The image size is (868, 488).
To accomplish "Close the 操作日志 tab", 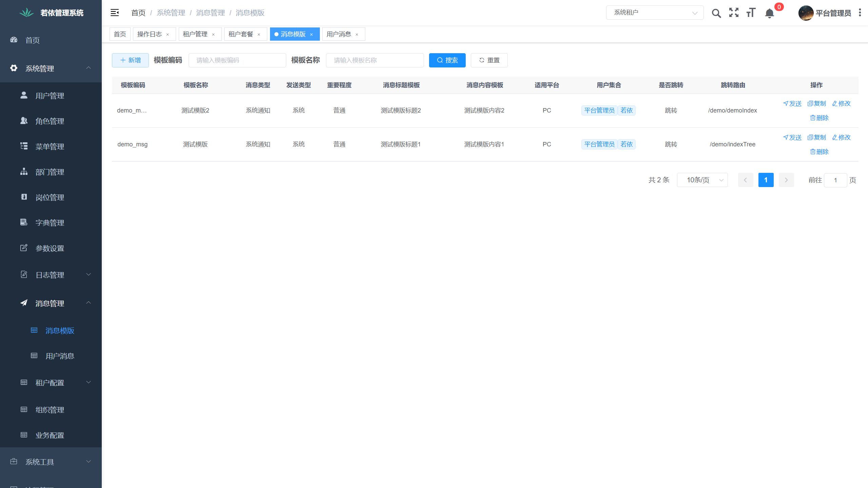I will click(x=168, y=34).
